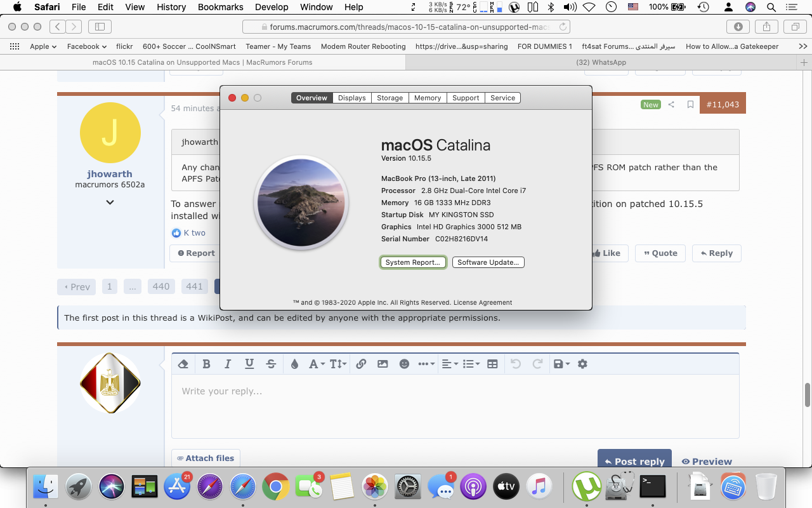Open font size dropdown in editor
The width and height of the screenshot is (812, 508).
pos(337,364)
